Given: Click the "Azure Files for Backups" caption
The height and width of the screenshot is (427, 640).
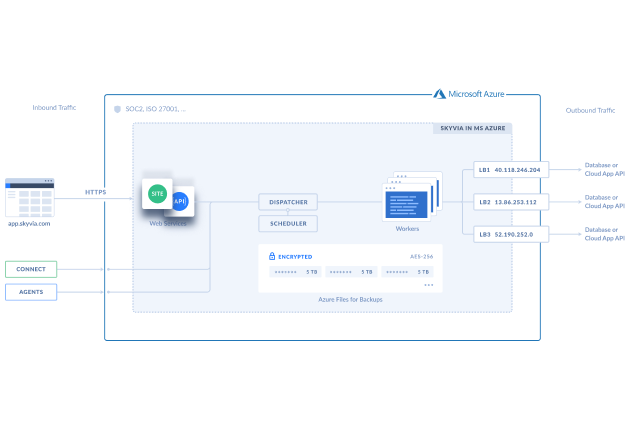Looking at the screenshot, I should pyautogui.click(x=351, y=300).
